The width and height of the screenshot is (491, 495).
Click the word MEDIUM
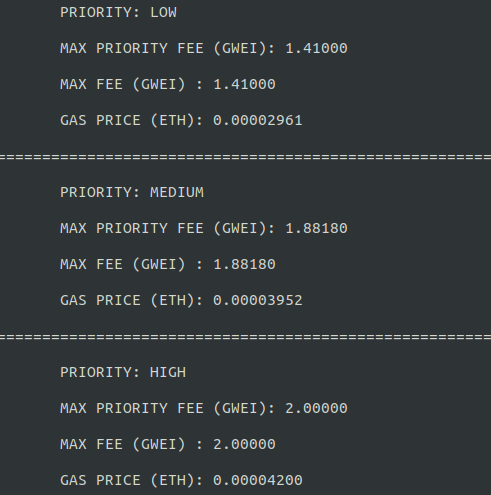177,193
